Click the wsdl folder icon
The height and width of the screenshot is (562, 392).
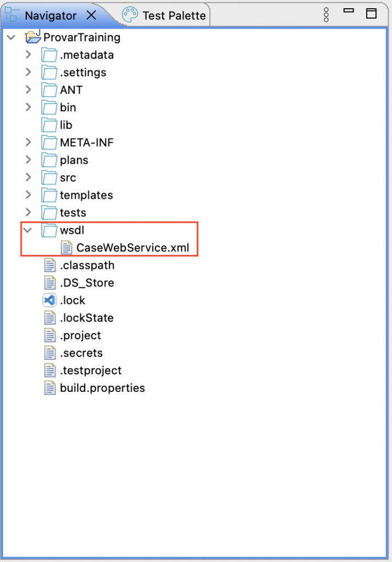[x=48, y=230]
